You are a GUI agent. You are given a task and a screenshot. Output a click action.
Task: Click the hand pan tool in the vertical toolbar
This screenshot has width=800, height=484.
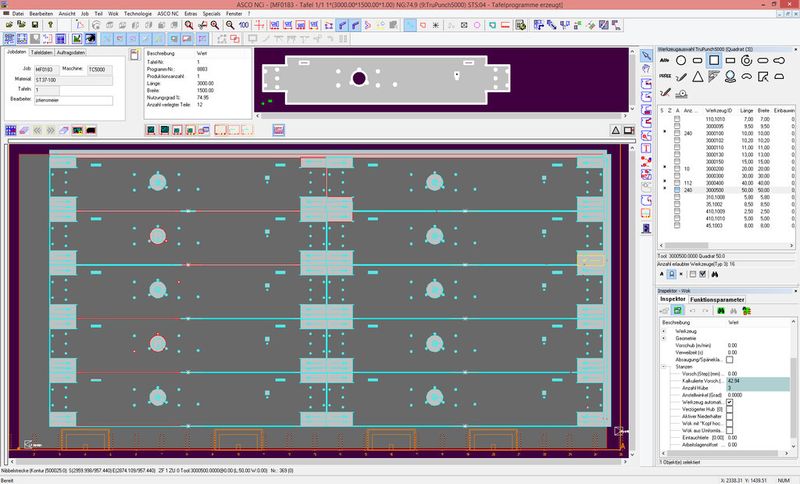(x=646, y=68)
